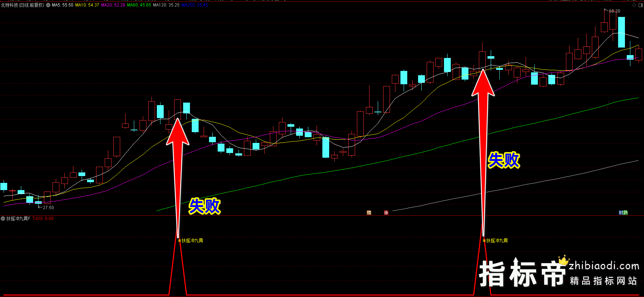Image resolution: width=644 pixels, height=297 pixels.
Task: Click the 60.28 high price label
Action: click(x=614, y=11)
